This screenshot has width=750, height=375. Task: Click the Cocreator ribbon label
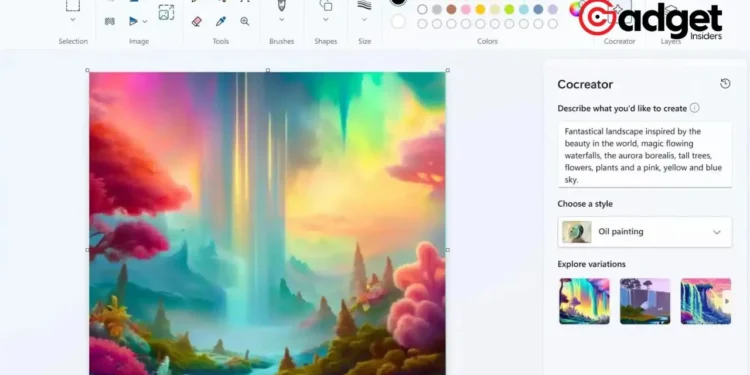pos(619,42)
